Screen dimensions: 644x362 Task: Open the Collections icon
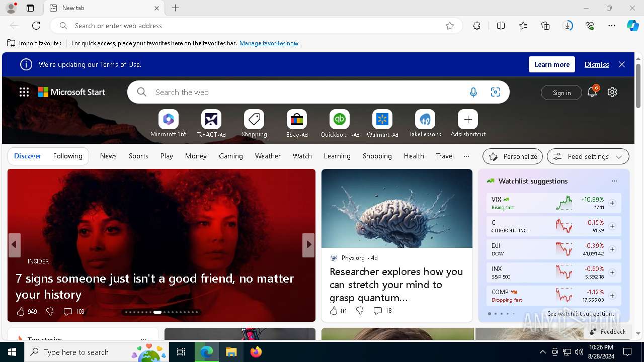click(545, 26)
